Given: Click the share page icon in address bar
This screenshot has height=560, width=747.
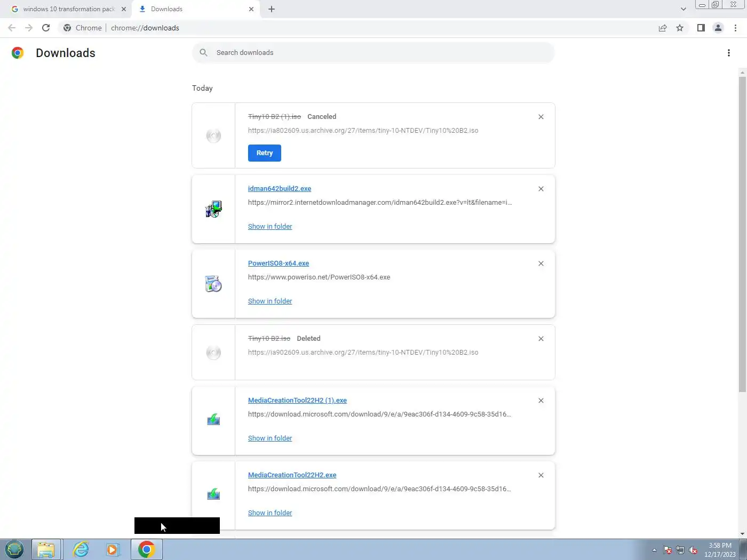Looking at the screenshot, I should coord(663,28).
